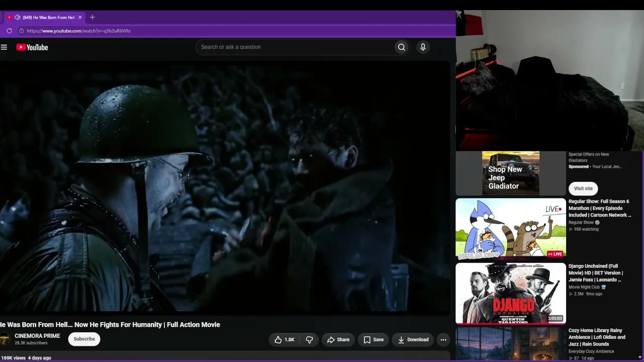Mute the tab using its speaker icon
Screen dimensions: 644x362
(17, 17)
